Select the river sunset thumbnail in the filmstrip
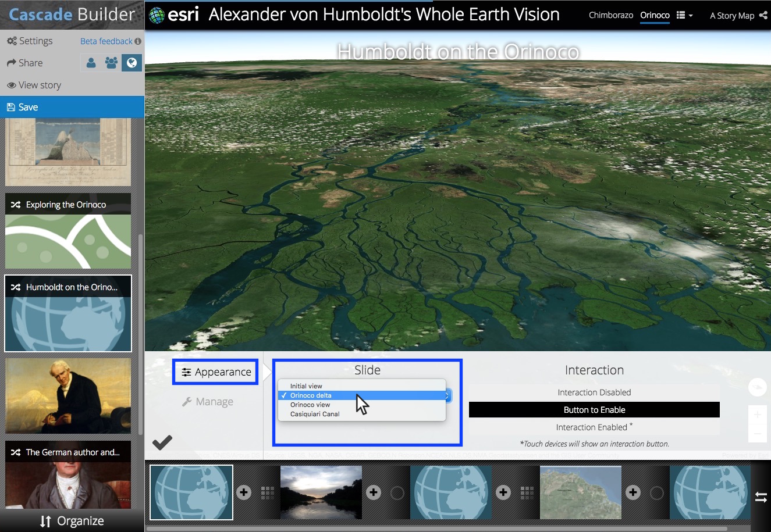 pos(321,492)
